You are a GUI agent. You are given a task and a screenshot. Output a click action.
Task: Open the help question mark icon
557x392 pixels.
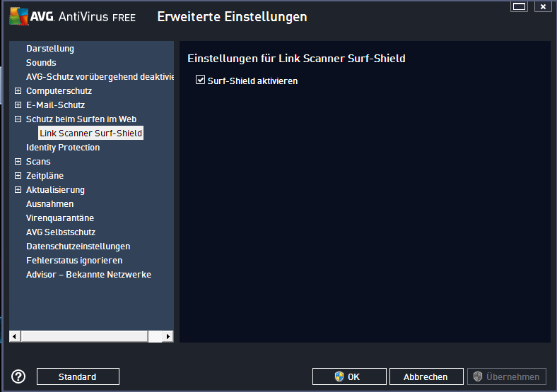[x=18, y=376]
